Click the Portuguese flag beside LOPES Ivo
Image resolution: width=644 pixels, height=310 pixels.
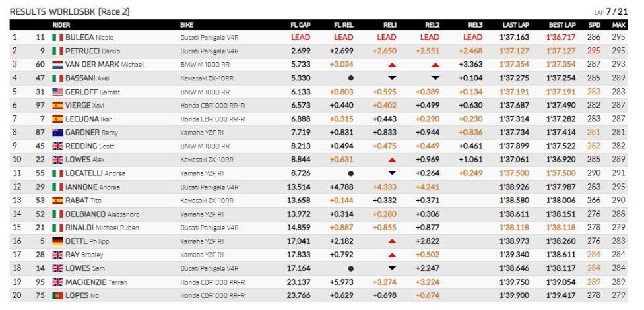coord(57,295)
